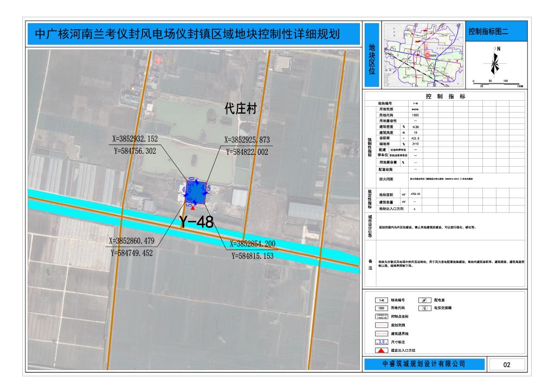This screenshot has height=392, width=555.
Task: Click the main plan title banner
Action: click(x=193, y=34)
